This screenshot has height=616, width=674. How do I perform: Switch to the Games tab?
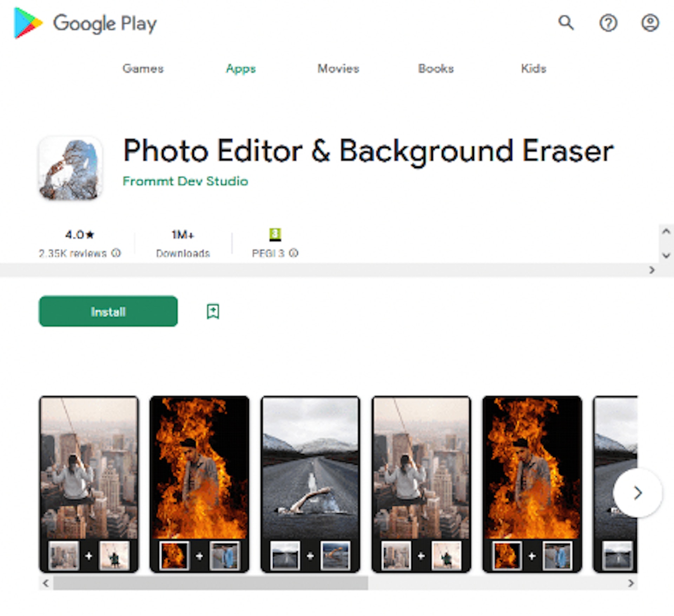pyautogui.click(x=143, y=68)
